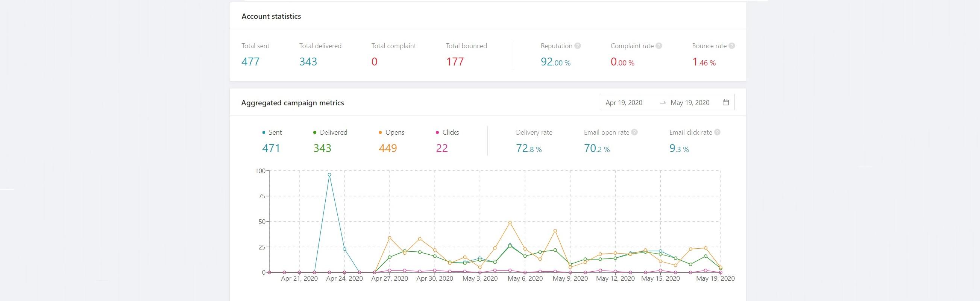Click the y-axis label 100

(260, 171)
